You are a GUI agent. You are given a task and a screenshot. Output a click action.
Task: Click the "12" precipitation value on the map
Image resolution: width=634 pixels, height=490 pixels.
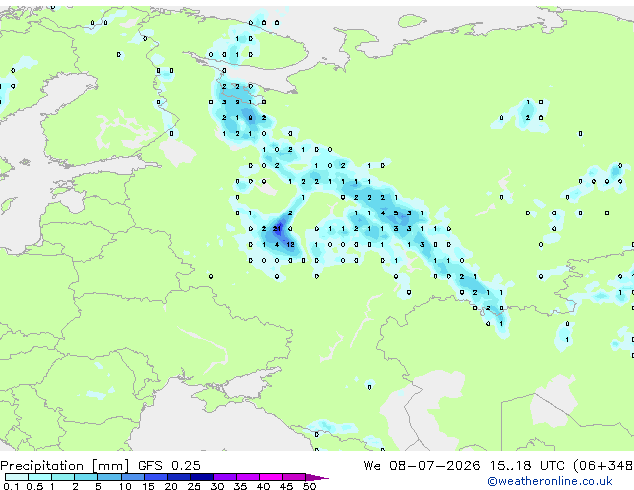tap(290, 245)
